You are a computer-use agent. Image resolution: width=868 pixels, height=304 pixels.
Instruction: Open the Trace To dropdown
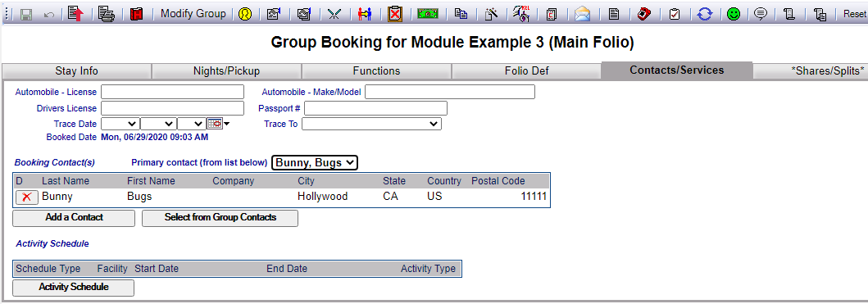tap(371, 124)
